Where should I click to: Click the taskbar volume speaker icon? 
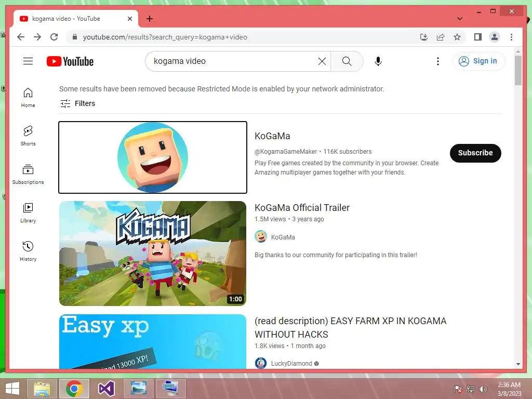483,389
